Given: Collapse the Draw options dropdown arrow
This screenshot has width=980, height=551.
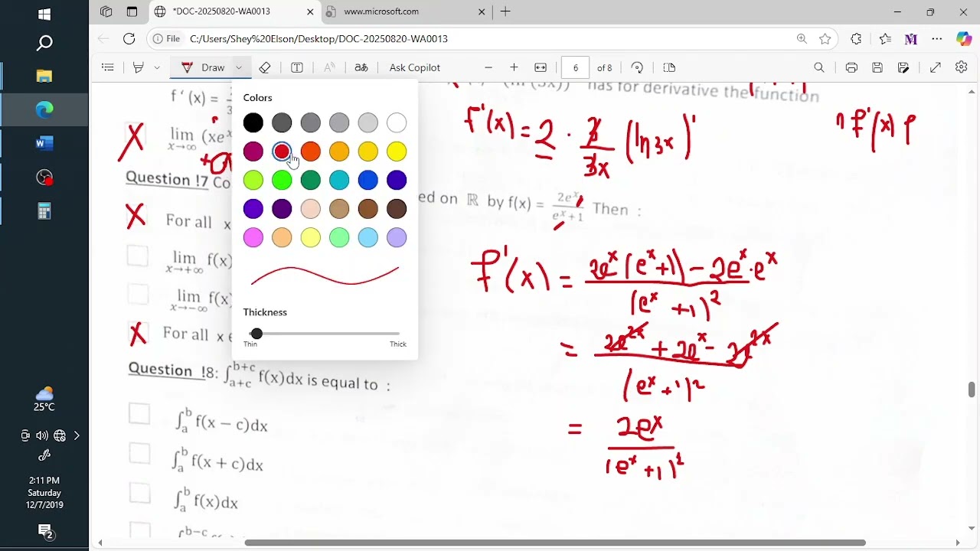Looking at the screenshot, I should point(239,67).
